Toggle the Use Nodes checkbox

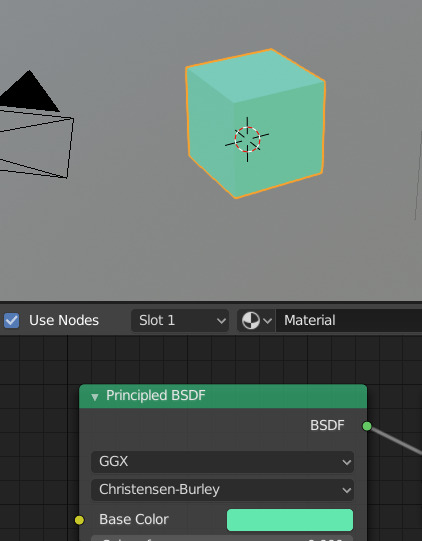11,320
